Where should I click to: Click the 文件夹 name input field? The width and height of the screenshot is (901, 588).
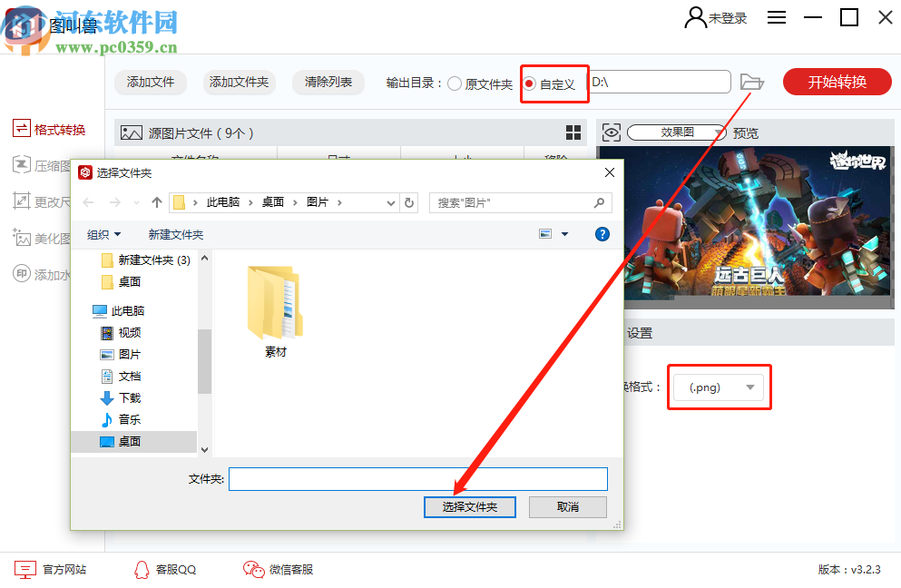click(417, 479)
